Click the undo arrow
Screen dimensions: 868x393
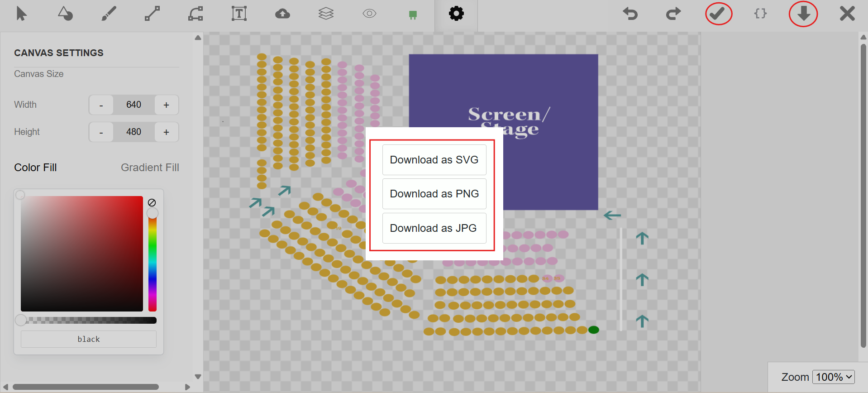pyautogui.click(x=630, y=14)
